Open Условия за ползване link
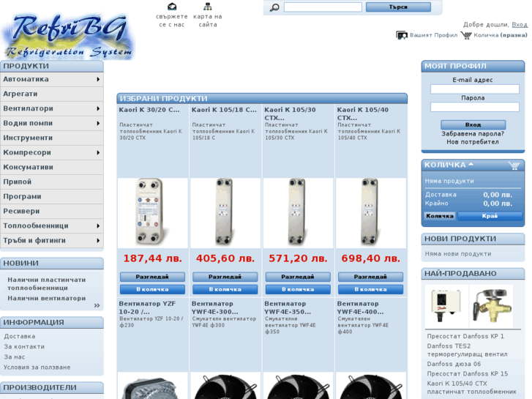 coord(37,368)
